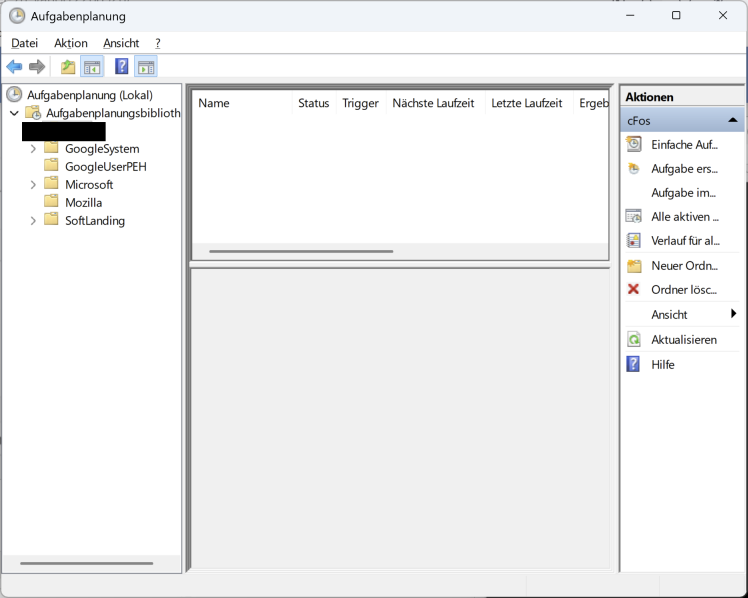The height and width of the screenshot is (598, 748).
Task: Click the Verlauf für alle icon
Action: pos(634,240)
